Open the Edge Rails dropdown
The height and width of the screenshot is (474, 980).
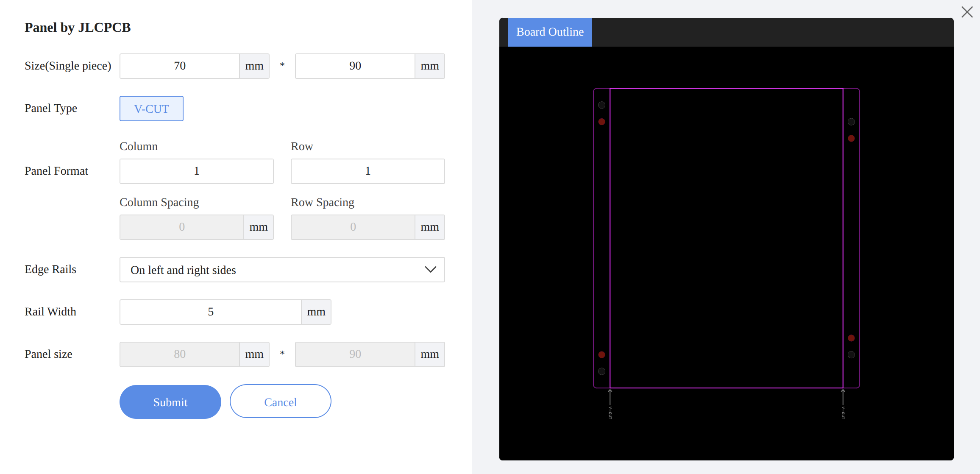point(282,270)
